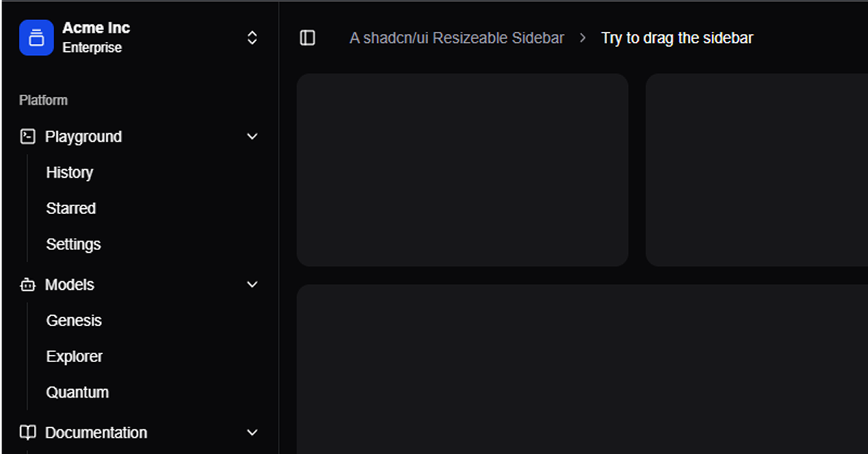Open the Quantum model page

pyautogui.click(x=77, y=392)
